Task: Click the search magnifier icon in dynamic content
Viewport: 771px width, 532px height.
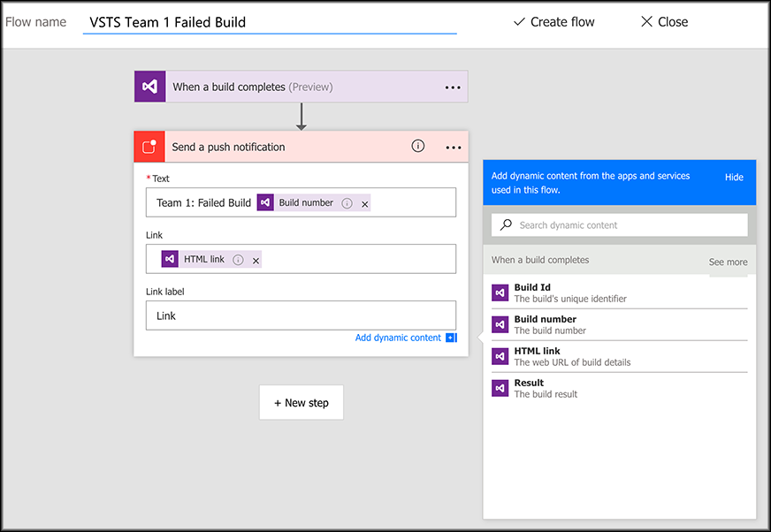Action: coord(506,225)
